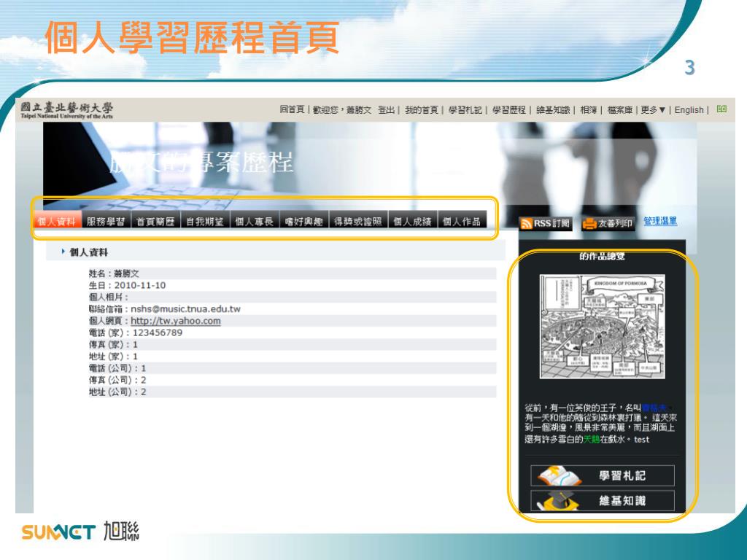Click the 地址 (公司) row
Image resolution: width=747 pixels, height=560 pixels.
tap(292, 392)
